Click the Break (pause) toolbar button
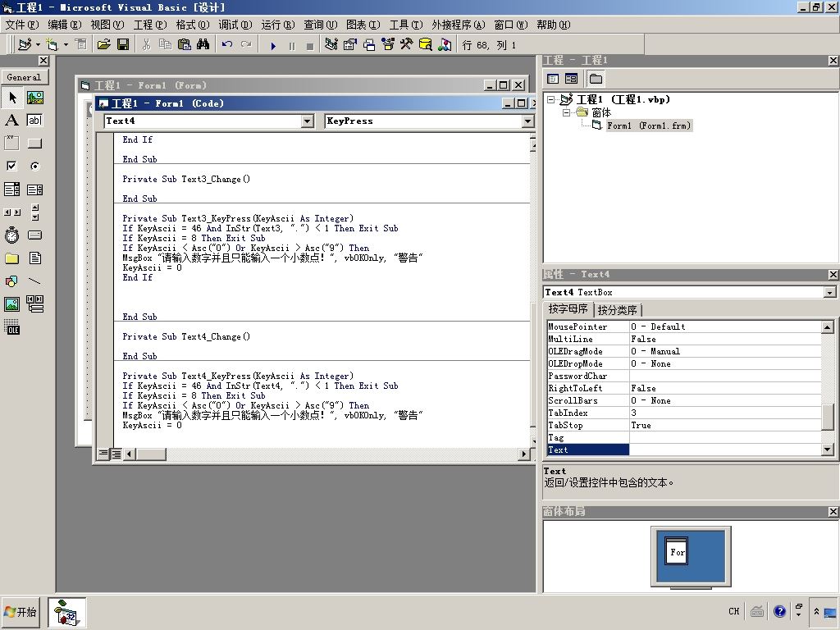This screenshot has height=630, width=840. 292,46
